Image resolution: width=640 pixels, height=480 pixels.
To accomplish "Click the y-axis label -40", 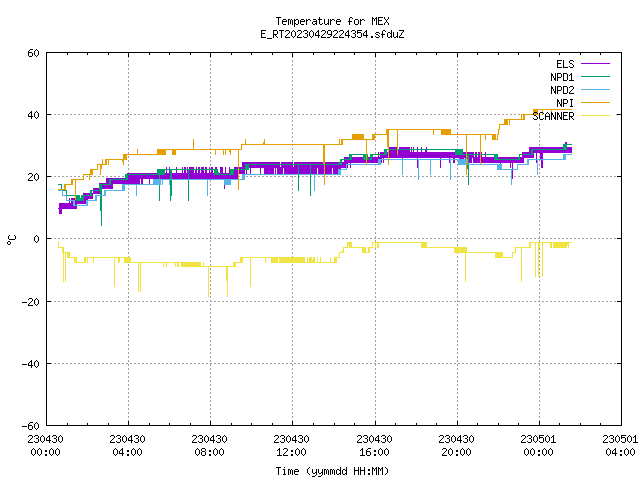I will click(31, 364).
